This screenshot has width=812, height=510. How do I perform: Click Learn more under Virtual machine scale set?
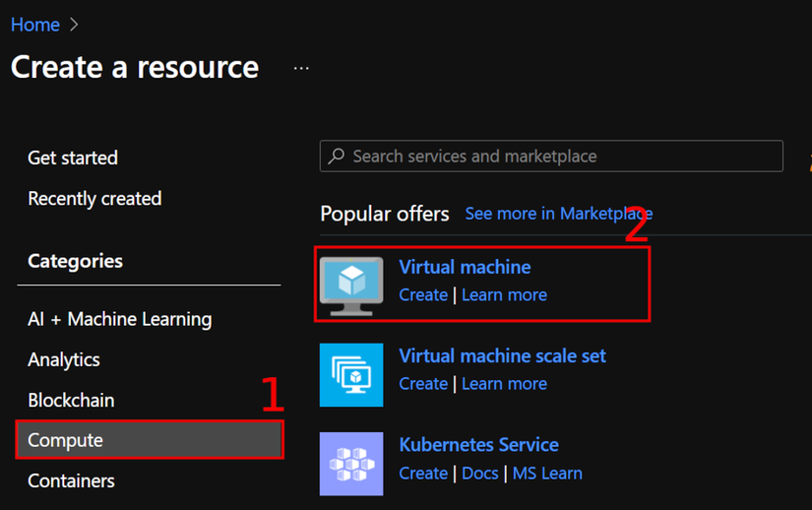click(504, 384)
